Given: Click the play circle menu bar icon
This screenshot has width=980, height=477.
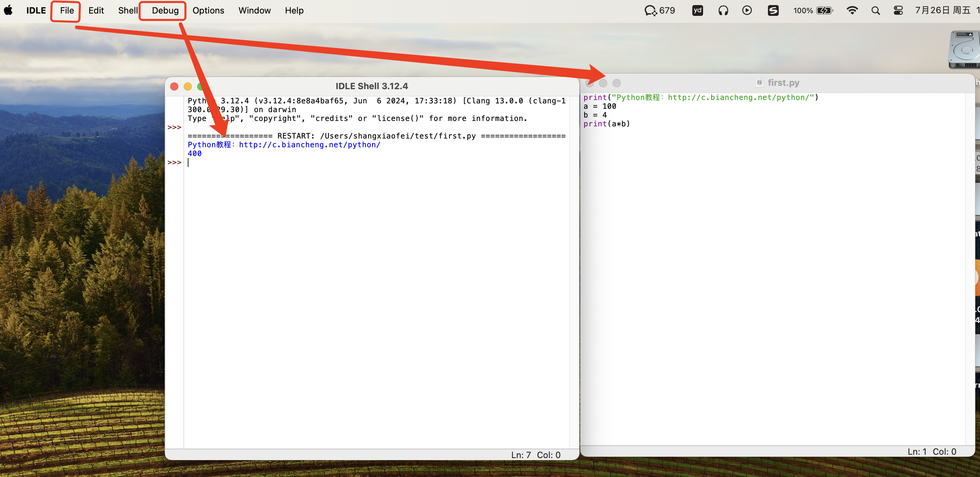Looking at the screenshot, I should 747,10.
